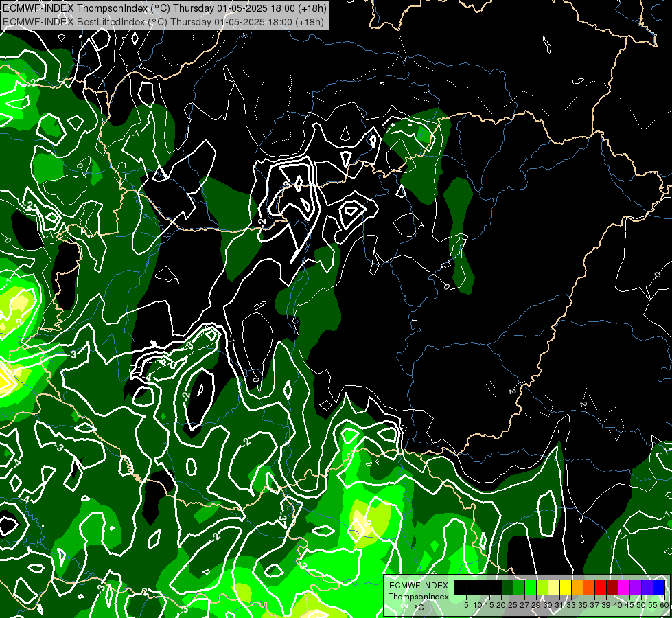Pick the orange 33-35 legend swatch
This screenshot has width=672, height=618.
577,587
